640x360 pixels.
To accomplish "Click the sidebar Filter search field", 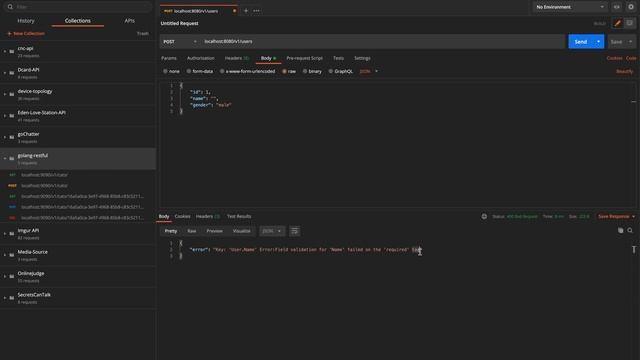I will [x=78, y=7].
